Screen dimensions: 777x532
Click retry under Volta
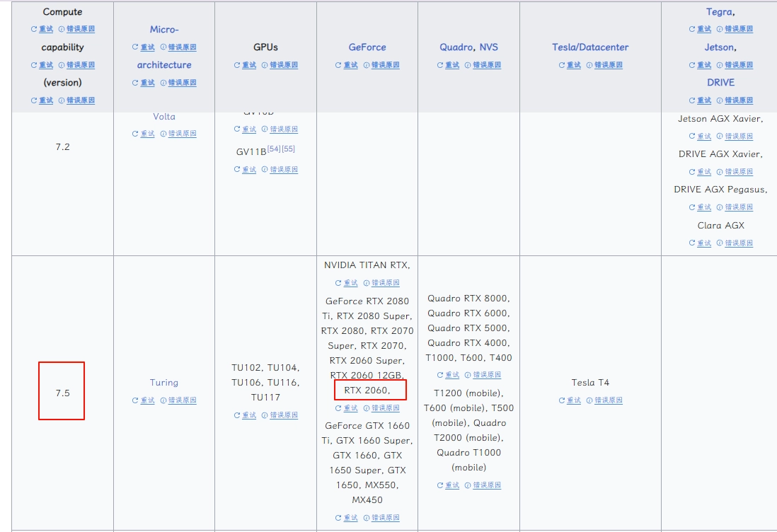tap(144, 134)
